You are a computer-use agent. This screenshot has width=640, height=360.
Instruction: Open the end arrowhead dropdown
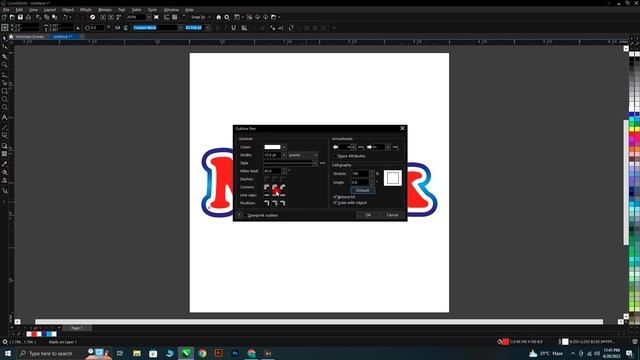coord(388,147)
